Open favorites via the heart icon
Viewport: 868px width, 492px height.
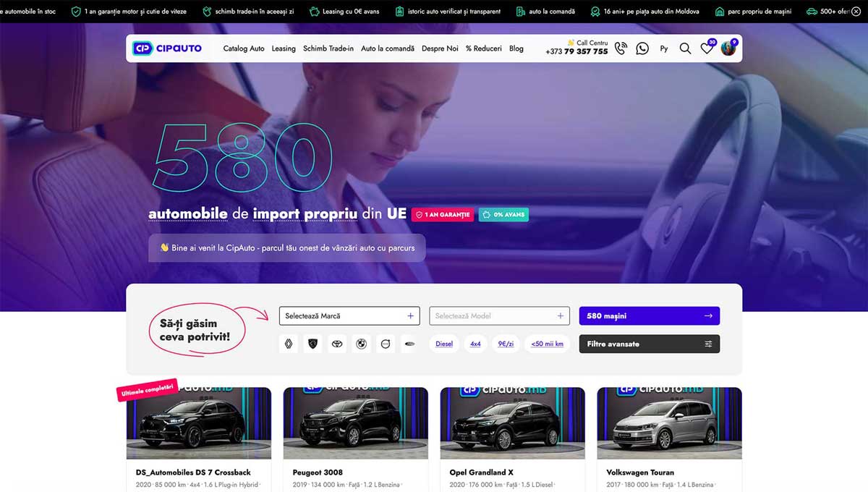point(707,49)
